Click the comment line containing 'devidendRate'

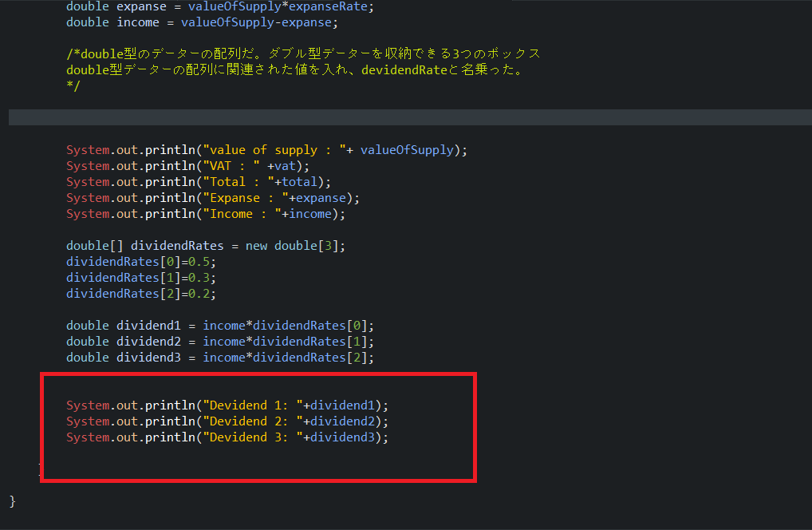[x=296, y=69]
